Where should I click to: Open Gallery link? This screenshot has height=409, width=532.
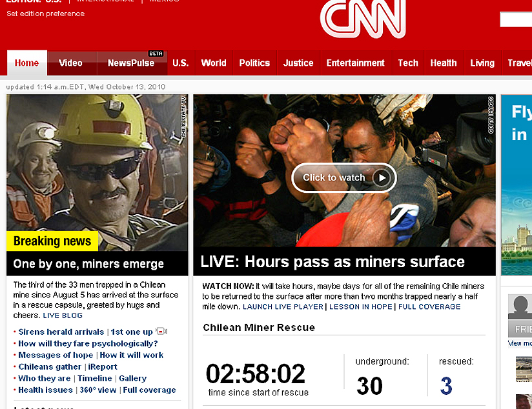132,378
